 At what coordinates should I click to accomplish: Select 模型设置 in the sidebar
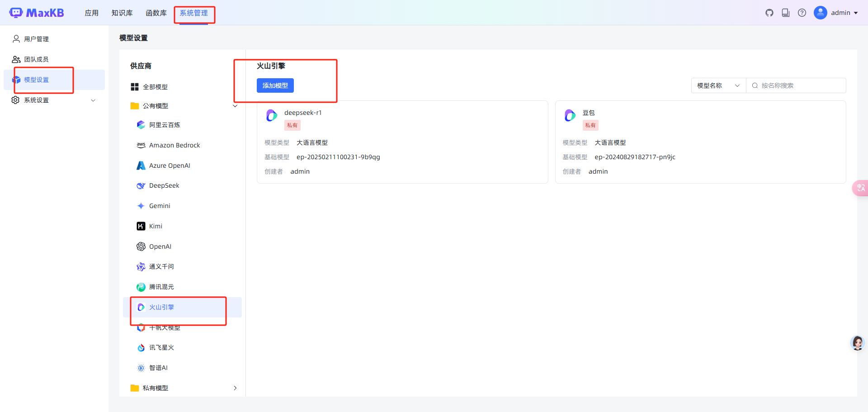pyautogui.click(x=54, y=80)
